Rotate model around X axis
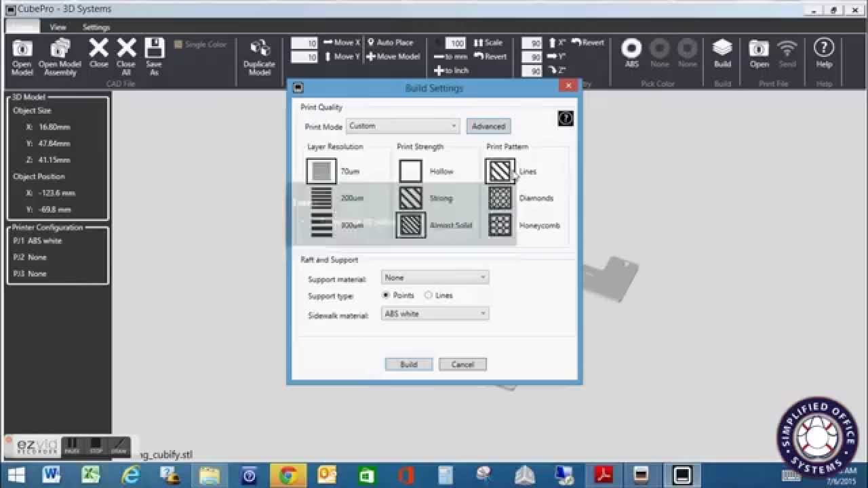The width and height of the screenshot is (868, 488). point(557,42)
